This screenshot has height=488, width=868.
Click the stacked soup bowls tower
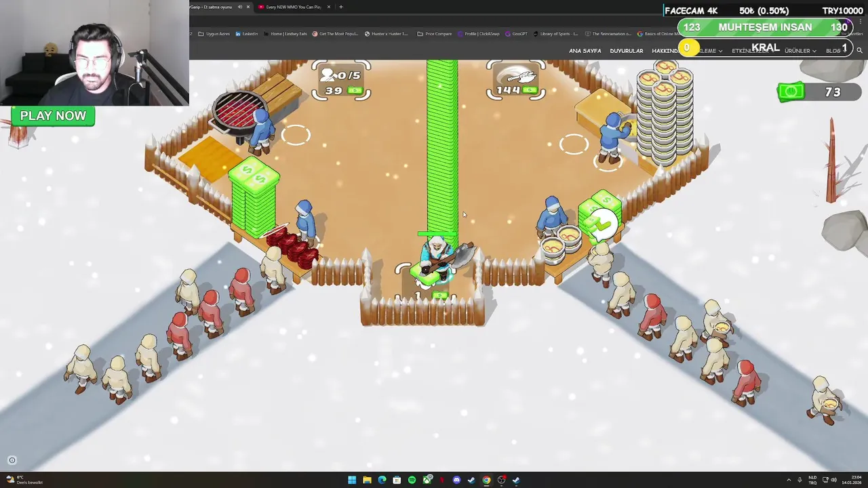[x=665, y=112]
